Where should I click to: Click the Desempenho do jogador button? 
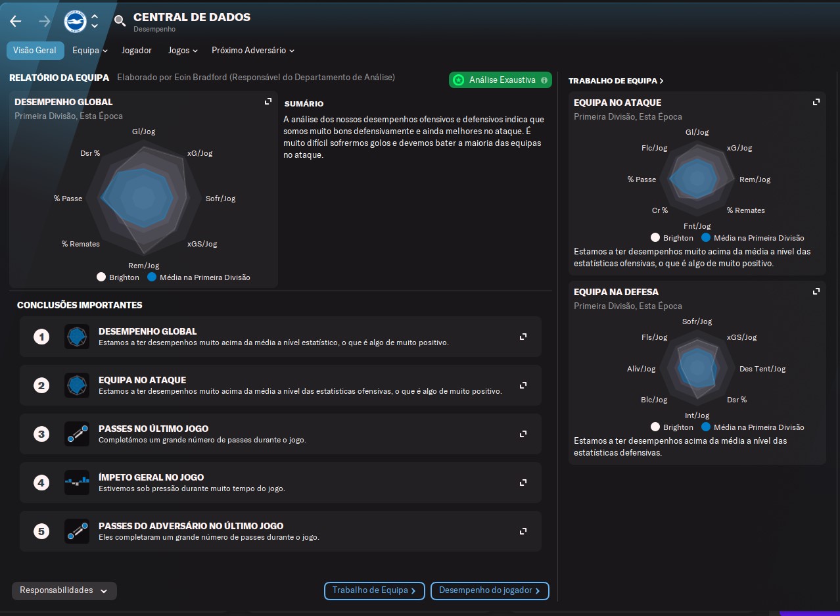point(490,590)
